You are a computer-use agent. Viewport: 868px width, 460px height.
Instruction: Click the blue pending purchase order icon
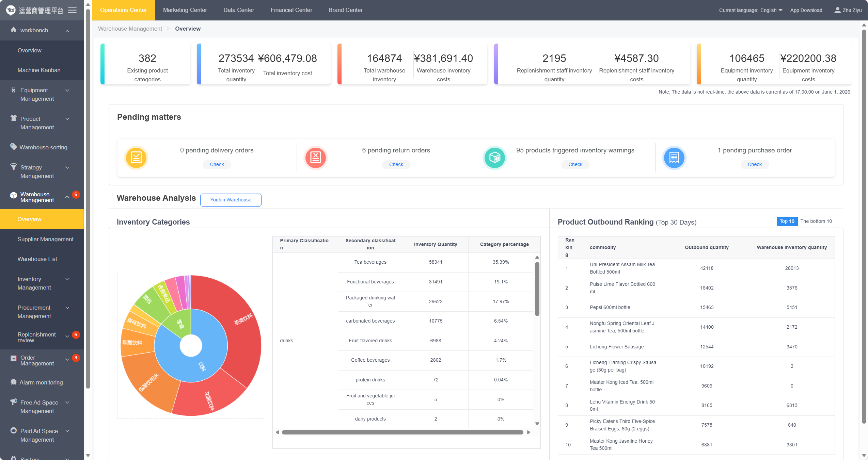(674, 158)
